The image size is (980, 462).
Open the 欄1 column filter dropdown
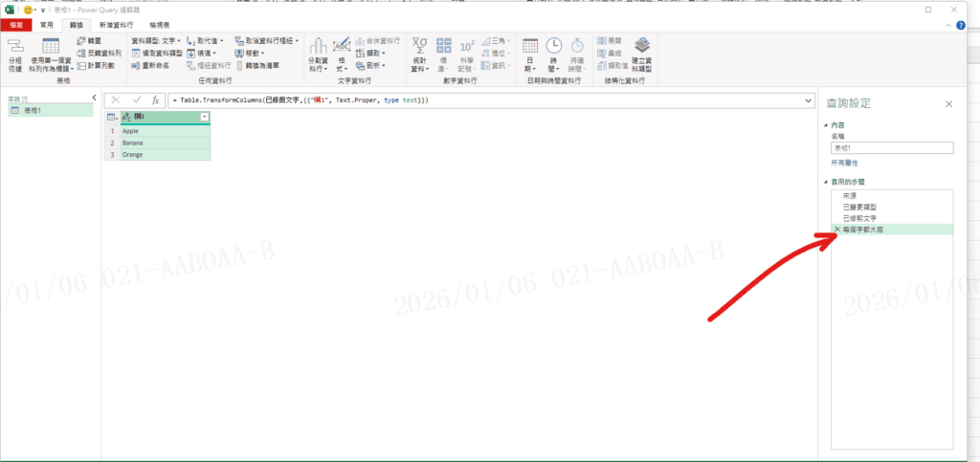click(x=204, y=117)
